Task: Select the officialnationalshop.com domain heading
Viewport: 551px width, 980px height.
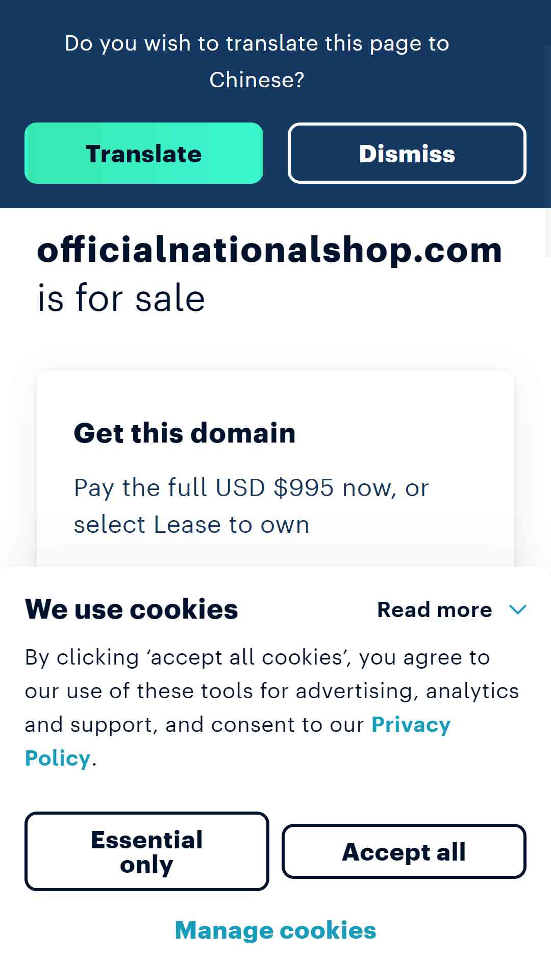Action: coord(269,251)
